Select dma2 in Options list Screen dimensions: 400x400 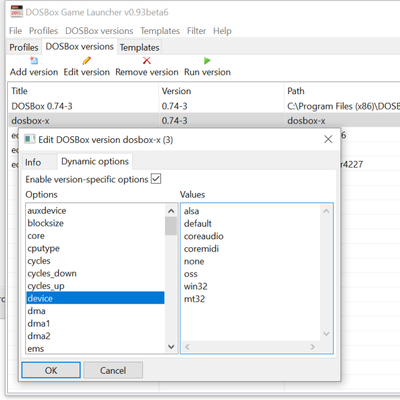point(95,336)
